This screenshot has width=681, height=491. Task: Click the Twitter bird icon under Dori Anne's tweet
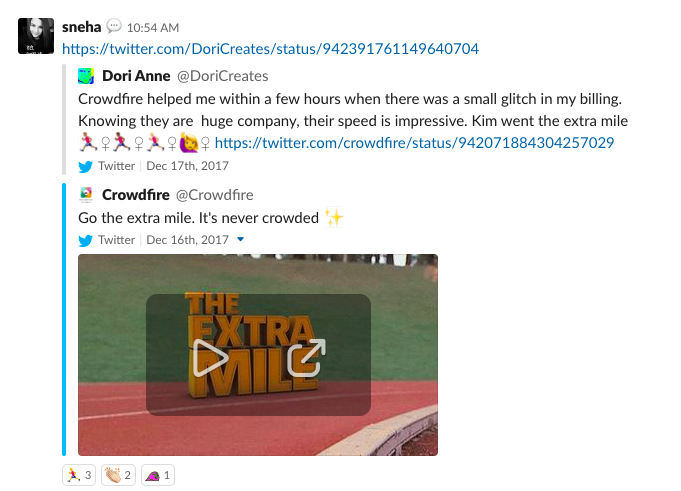[86, 166]
